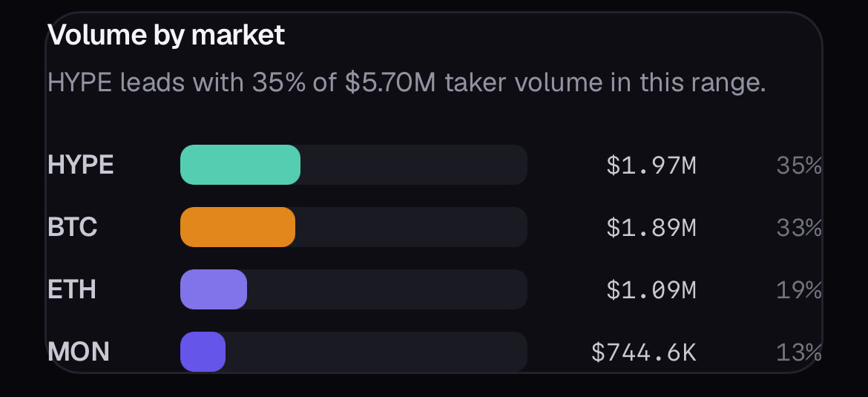Click the light purple ETH volume bar

(x=214, y=289)
